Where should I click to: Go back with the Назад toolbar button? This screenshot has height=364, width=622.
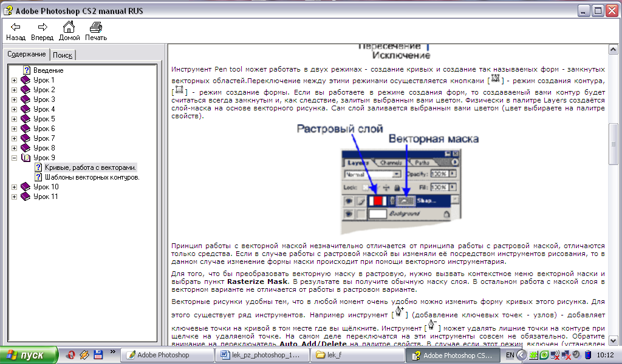(15, 32)
